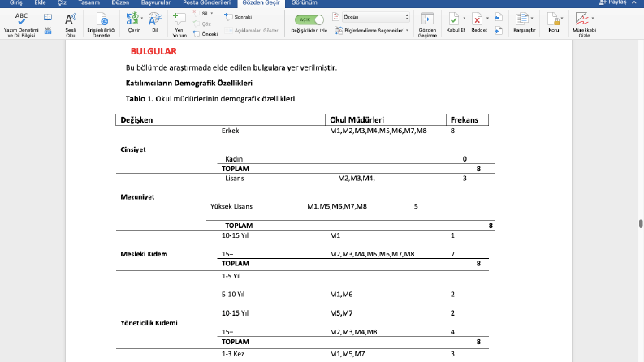Switch to the Giriş tab
644x362 pixels.
coord(16,2)
